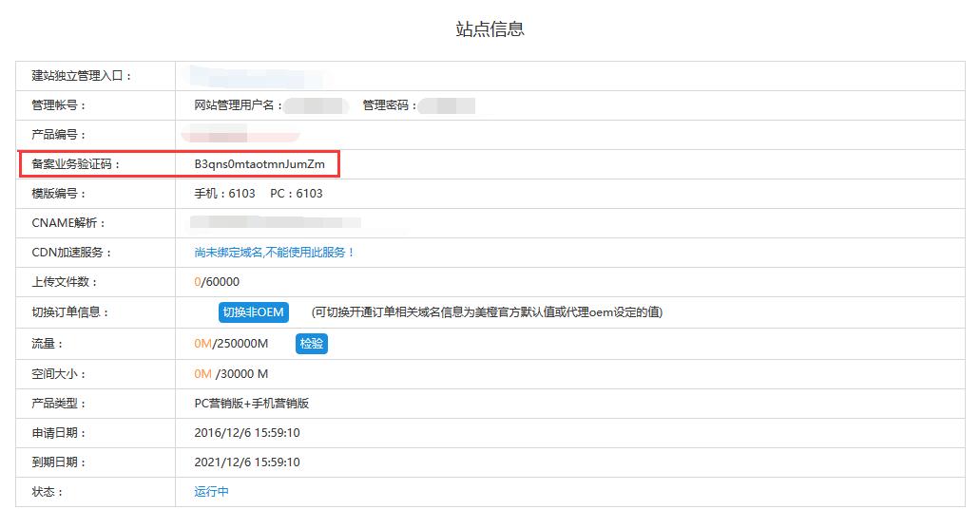Click the PC：6103 template value

click(x=297, y=194)
